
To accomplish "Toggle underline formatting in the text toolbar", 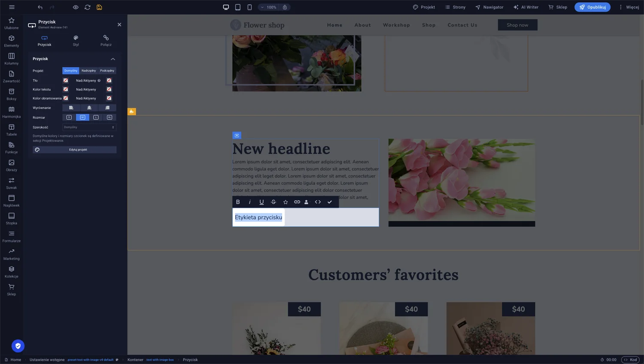I will coord(261,202).
